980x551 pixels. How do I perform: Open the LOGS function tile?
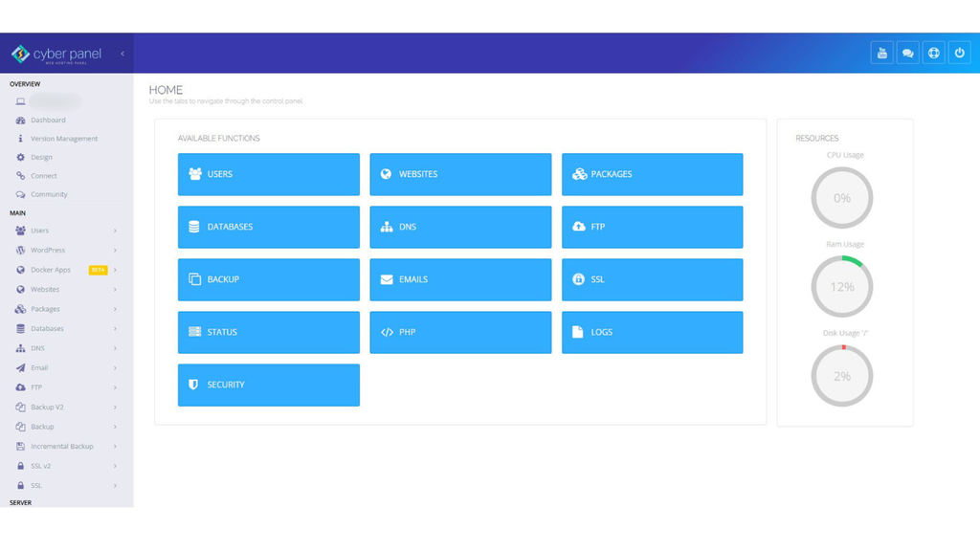(653, 332)
